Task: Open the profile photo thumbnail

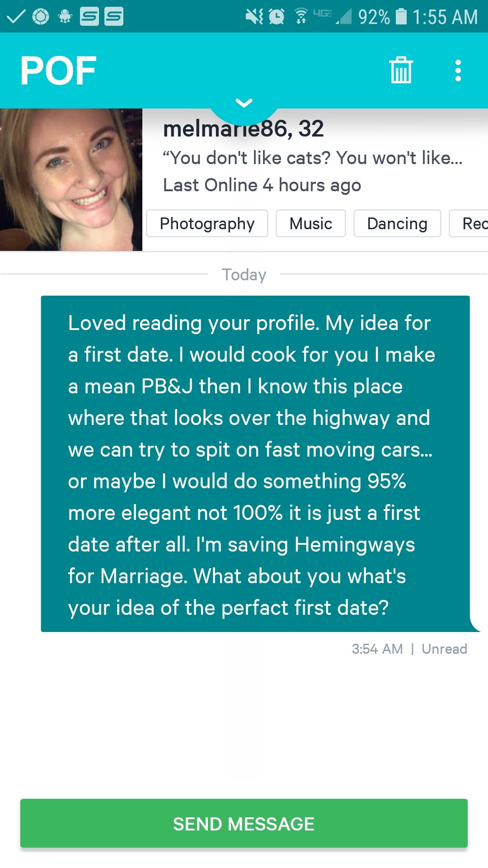Action: (71, 179)
